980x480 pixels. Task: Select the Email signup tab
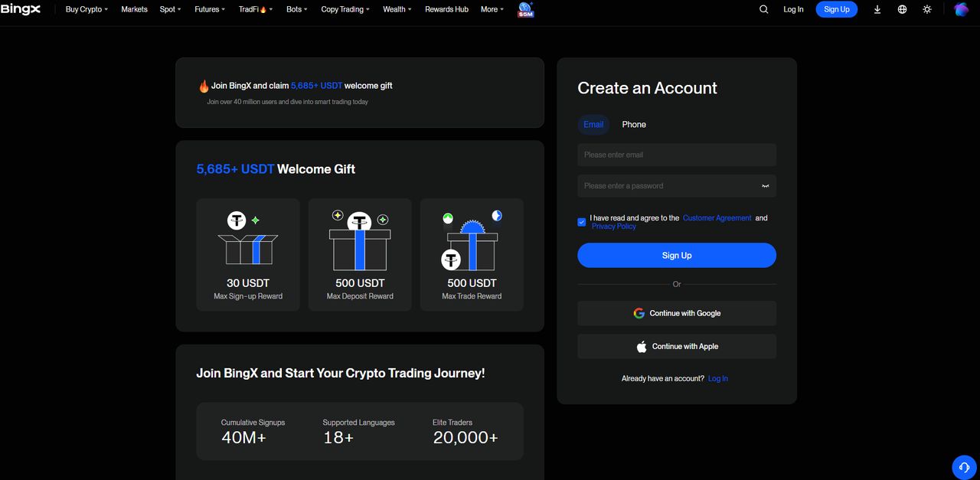click(x=593, y=125)
